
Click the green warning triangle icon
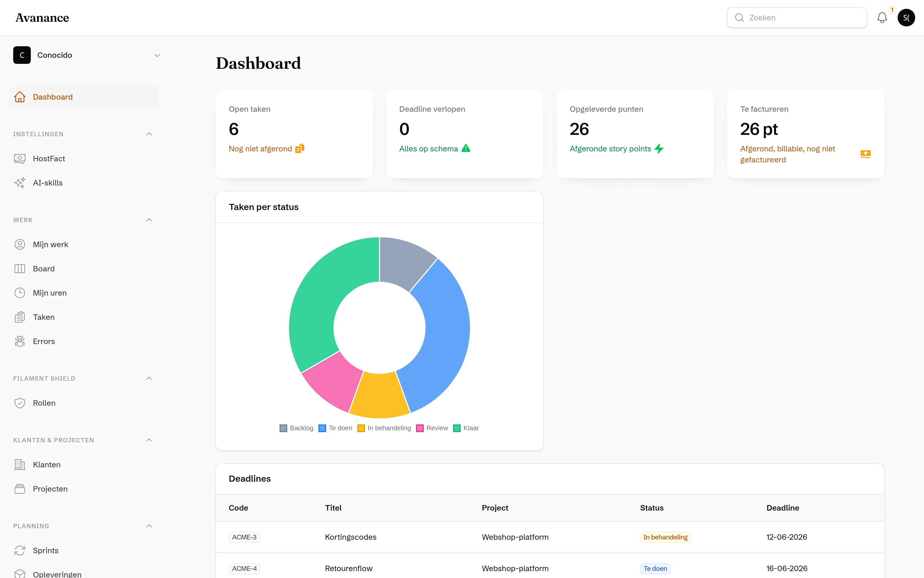click(466, 148)
